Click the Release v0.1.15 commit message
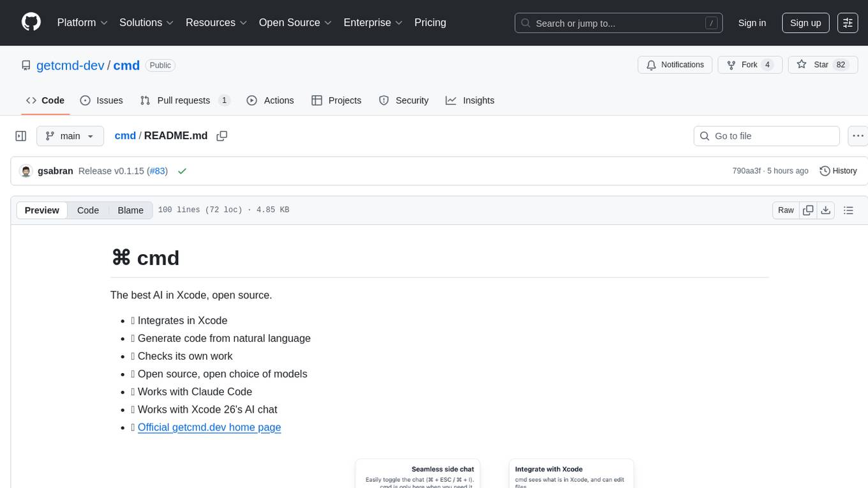This screenshot has height=488, width=868. coord(112,171)
